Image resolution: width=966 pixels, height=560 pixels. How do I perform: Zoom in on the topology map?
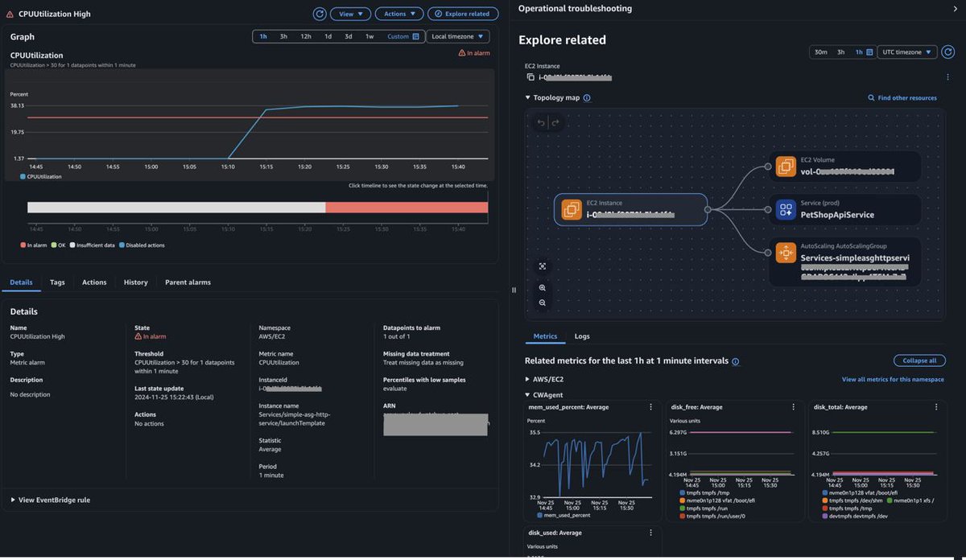click(543, 287)
